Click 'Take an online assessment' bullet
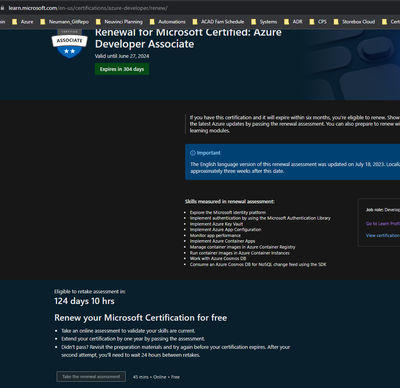This screenshot has width=400, height=388. point(128,331)
